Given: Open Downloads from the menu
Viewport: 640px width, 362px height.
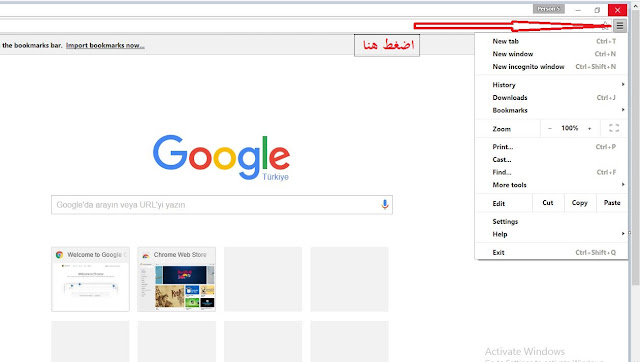Looking at the screenshot, I should (551, 98).
